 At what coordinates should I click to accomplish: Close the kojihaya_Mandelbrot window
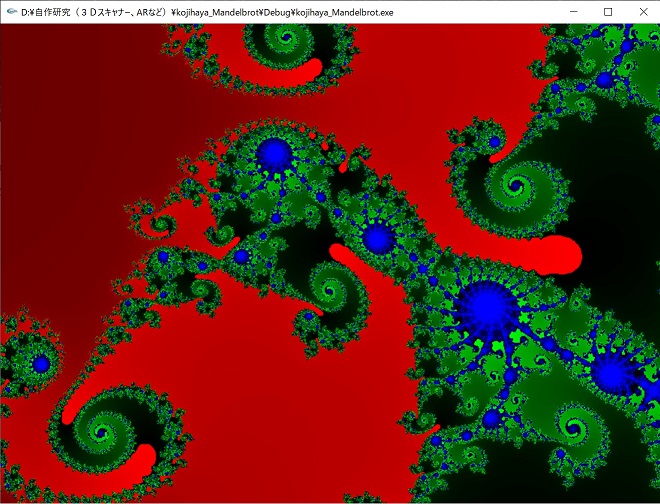click(x=643, y=12)
